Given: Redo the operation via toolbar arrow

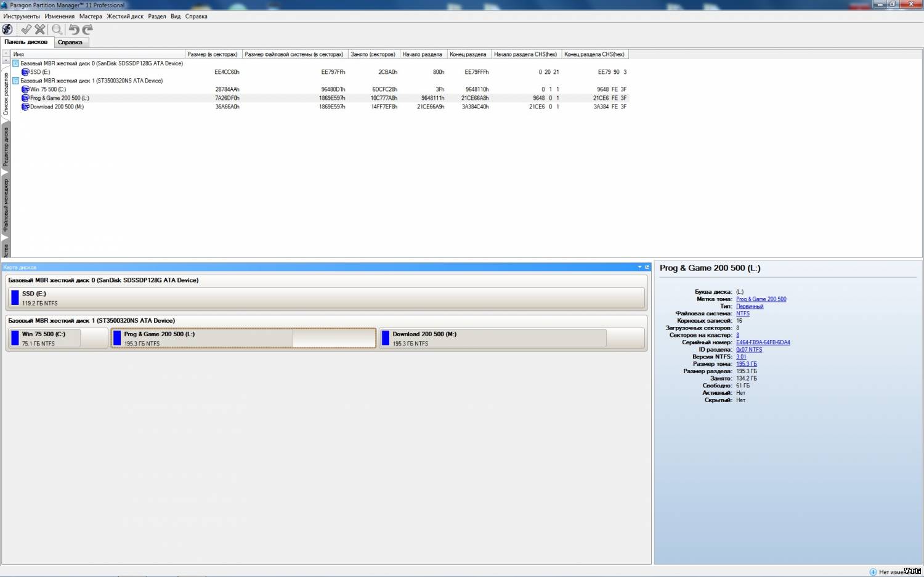Looking at the screenshot, I should pyautogui.click(x=87, y=29).
